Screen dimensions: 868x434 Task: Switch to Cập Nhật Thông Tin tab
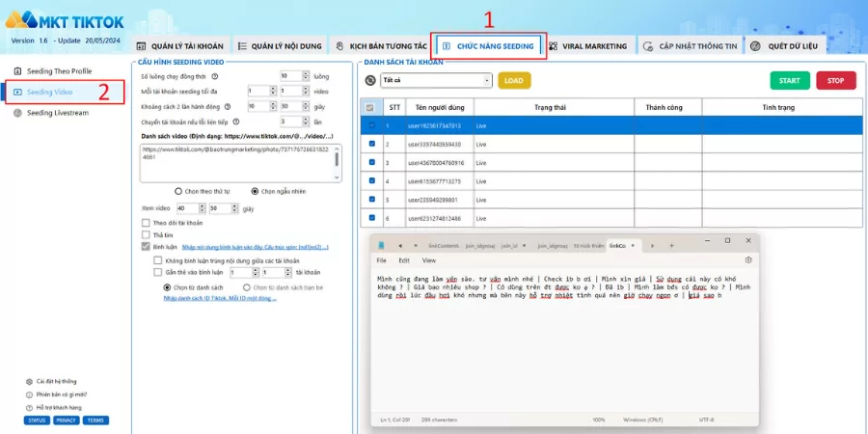point(691,46)
